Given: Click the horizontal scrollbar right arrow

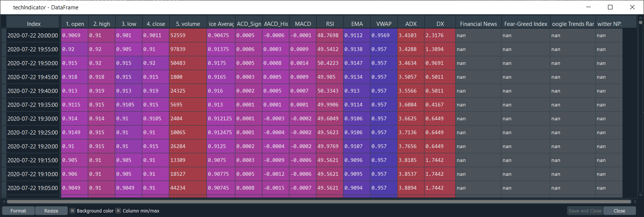Looking at the screenshot, I should [x=635, y=202].
